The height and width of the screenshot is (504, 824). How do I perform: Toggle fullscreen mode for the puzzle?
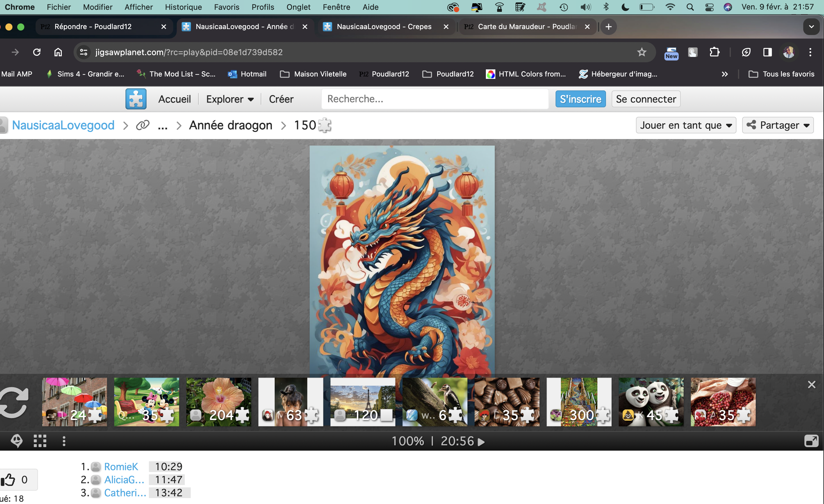811,441
